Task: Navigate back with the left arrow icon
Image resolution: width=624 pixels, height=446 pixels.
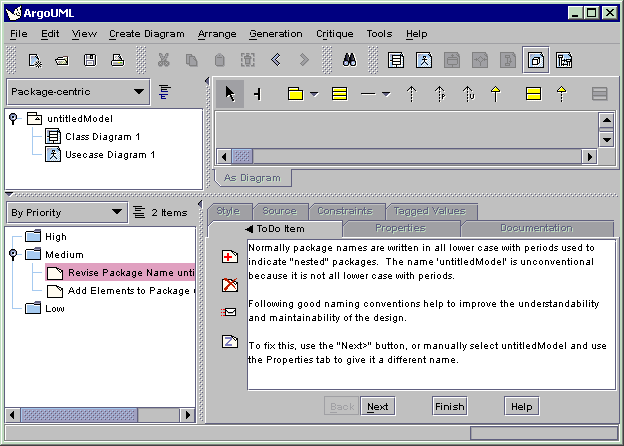Action: [276, 60]
